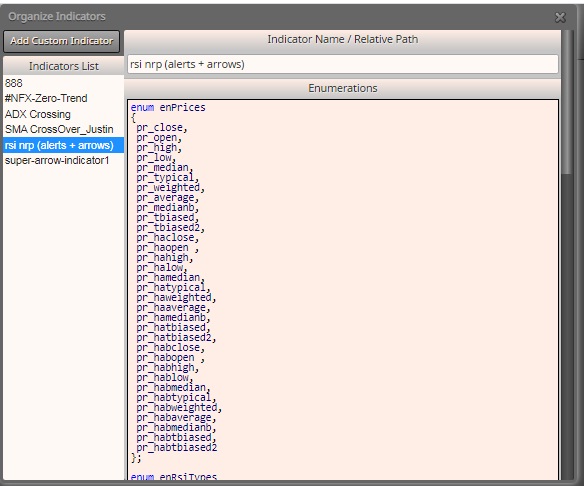Close the Organize Indicators dialog
The width and height of the screenshot is (584, 486).
tap(560, 17)
